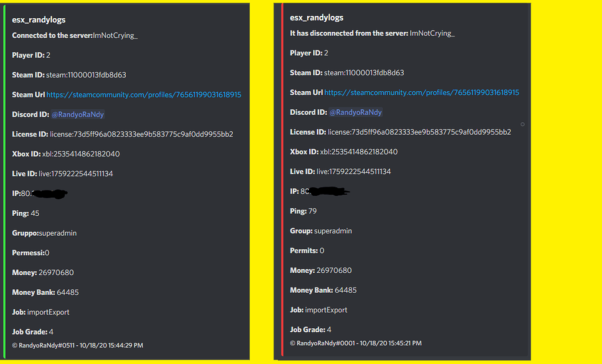This screenshot has height=364, width=602.
Task: Click the Ping value 79
Action: 313,211
